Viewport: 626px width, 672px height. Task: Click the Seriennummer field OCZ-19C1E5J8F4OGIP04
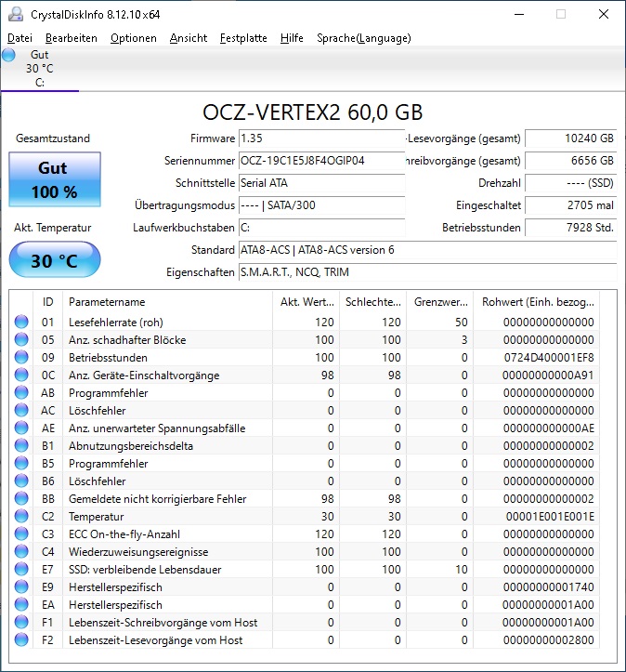click(321, 161)
